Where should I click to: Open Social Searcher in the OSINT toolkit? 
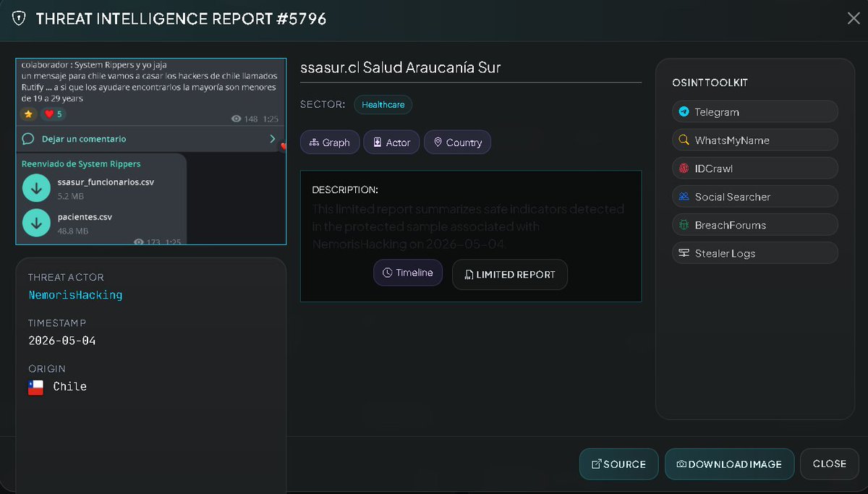tap(755, 197)
